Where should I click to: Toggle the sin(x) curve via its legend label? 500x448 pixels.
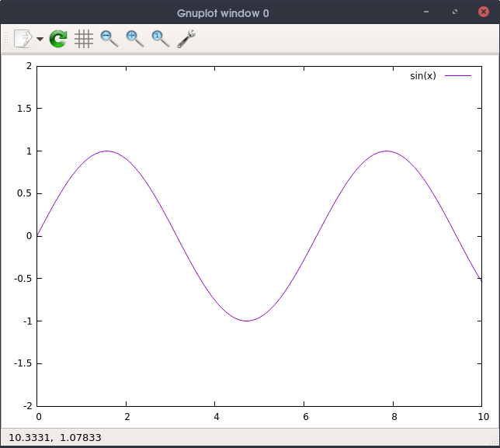pos(423,76)
